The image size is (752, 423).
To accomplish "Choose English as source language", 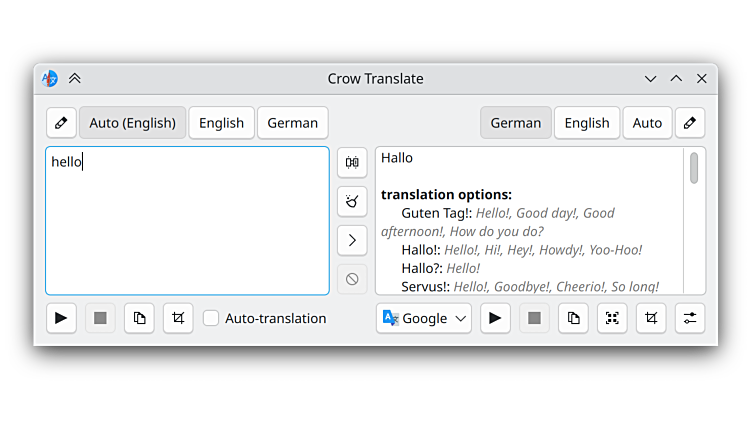I will click(x=221, y=123).
